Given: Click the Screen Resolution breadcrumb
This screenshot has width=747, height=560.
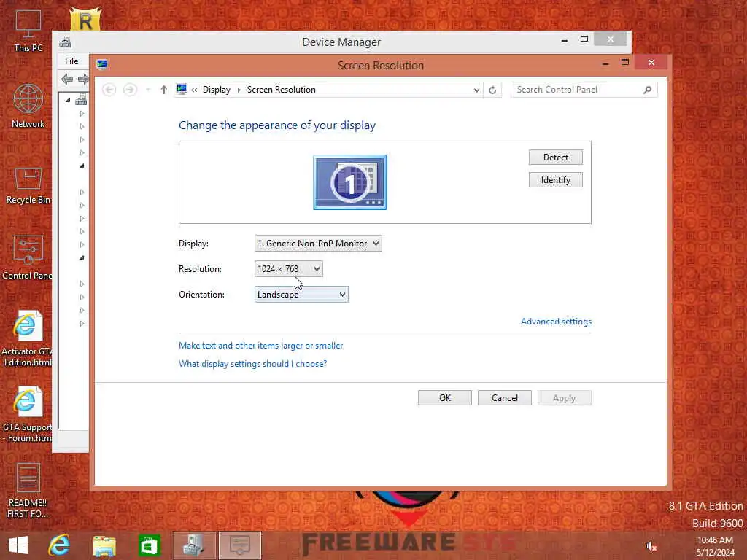Looking at the screenshot, I should [281, 90].
